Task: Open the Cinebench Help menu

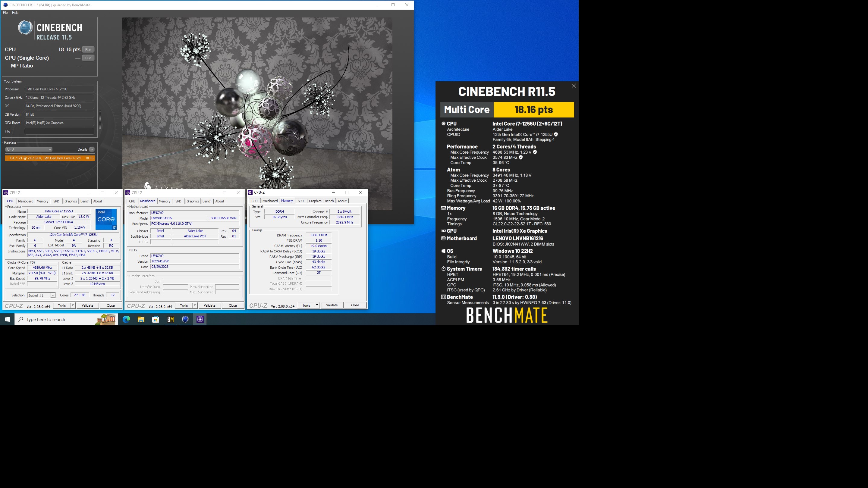Action: pyautogui.click(x=15, y=13)
